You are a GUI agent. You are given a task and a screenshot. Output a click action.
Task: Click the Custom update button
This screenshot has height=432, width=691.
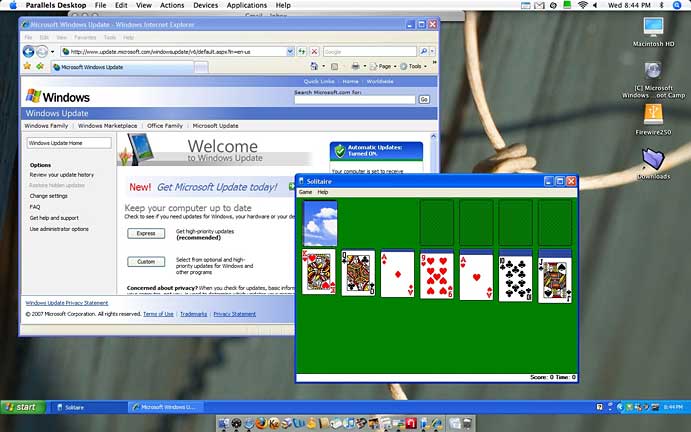pos(146,262)
